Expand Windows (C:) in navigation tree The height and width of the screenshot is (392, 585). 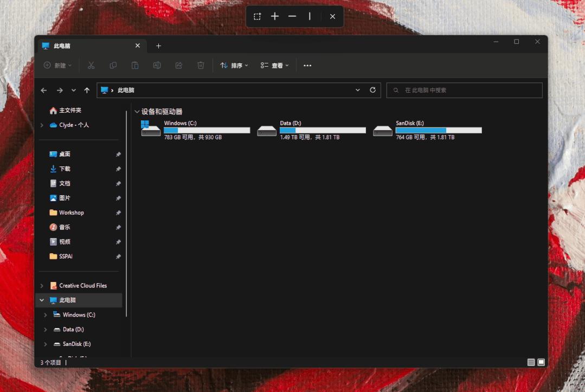point(46,315)
